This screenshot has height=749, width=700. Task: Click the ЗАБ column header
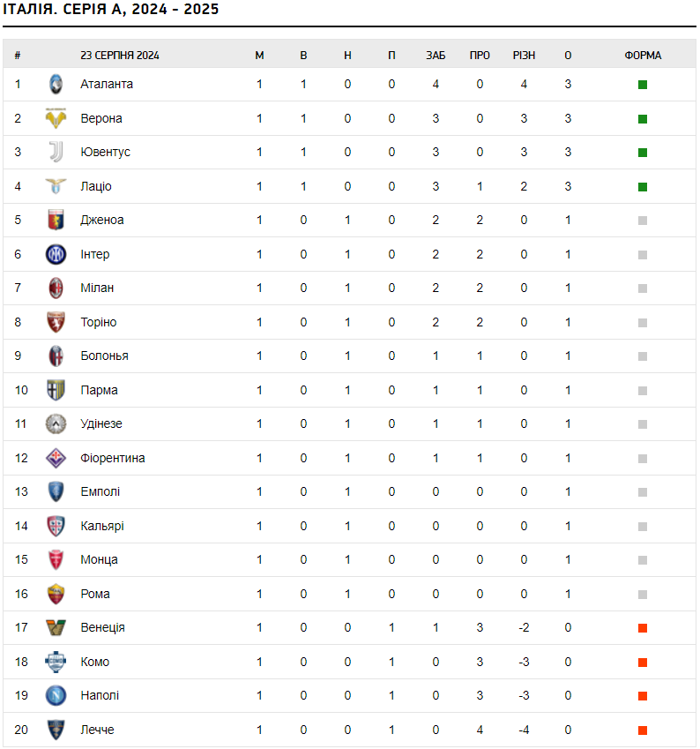tap(436, 56)
